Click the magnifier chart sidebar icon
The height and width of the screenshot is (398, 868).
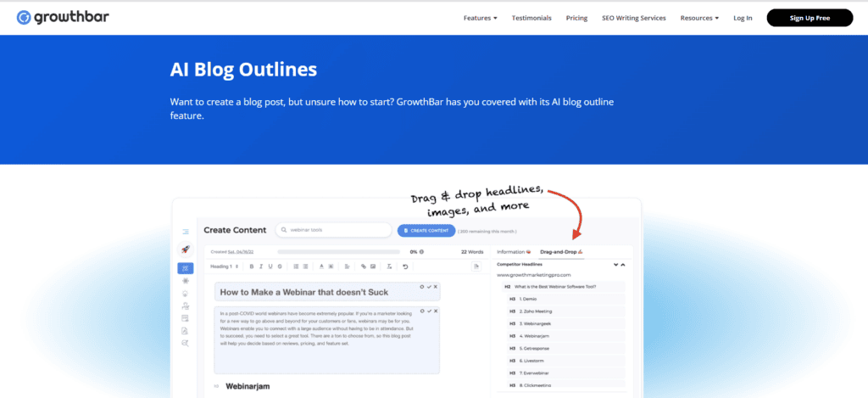coord(185,343)
